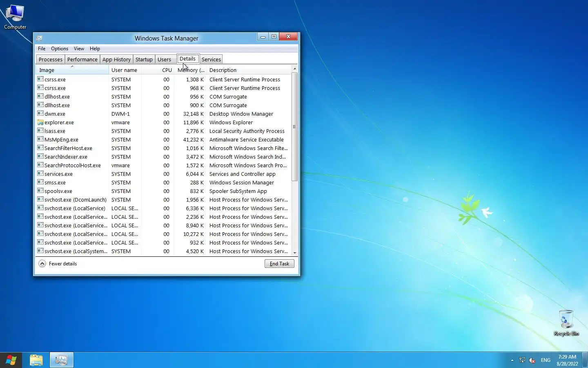This screenshot has width=588, height=368.
Task: Select the dwm.exe process name
Action: [x=55, y=114]
